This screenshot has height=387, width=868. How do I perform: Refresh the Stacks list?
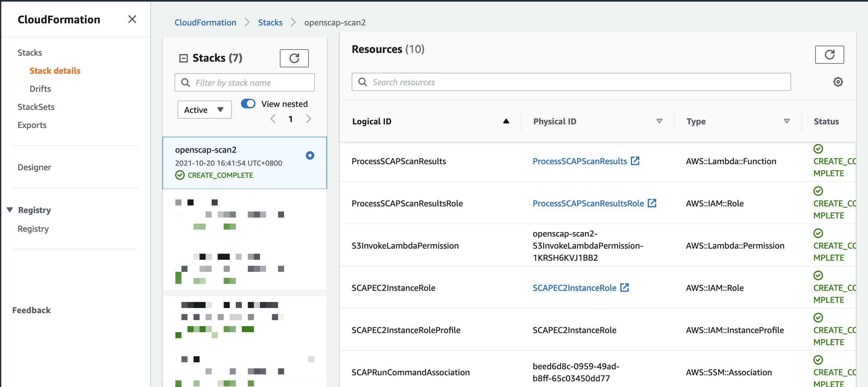[294, 58]
